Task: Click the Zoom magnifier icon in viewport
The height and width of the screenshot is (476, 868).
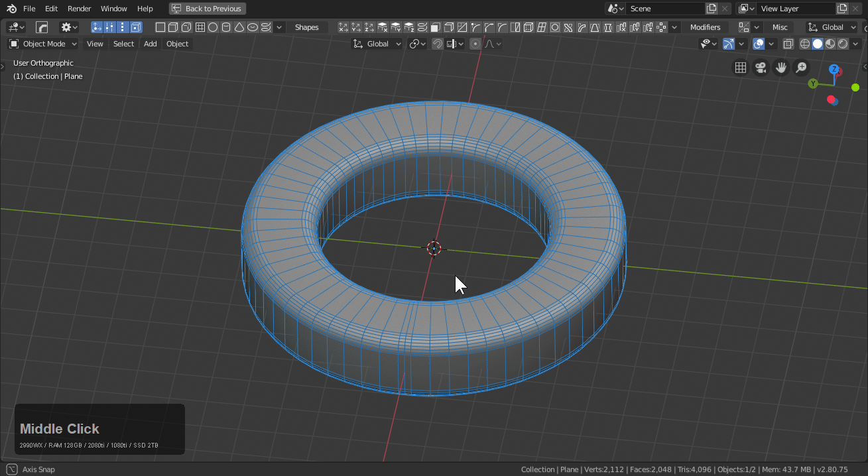Action: tap(801, 67)
